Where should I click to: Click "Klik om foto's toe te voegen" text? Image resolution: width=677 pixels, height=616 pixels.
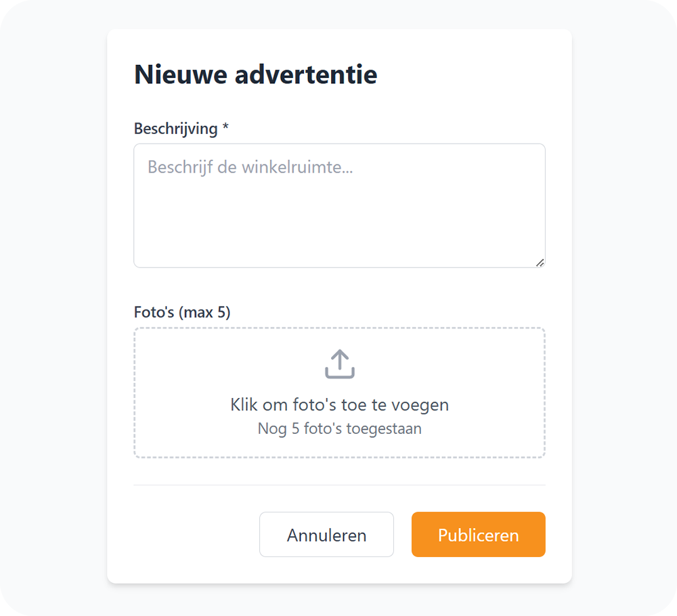tap(340, 405)
